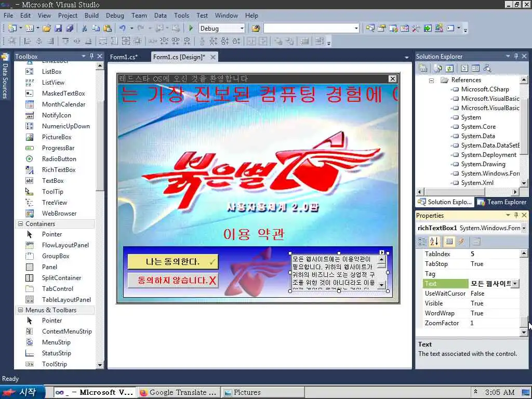Viewport: 532px width, 399px height.
Task: Click the ZoomFactor property row
Action: click(x=471, y=323)
